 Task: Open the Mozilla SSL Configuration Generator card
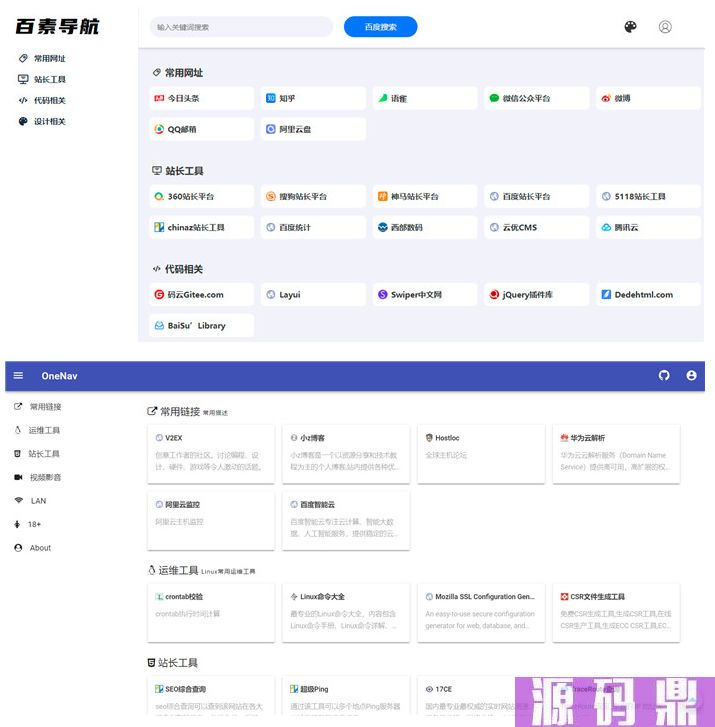pos(481,613)
